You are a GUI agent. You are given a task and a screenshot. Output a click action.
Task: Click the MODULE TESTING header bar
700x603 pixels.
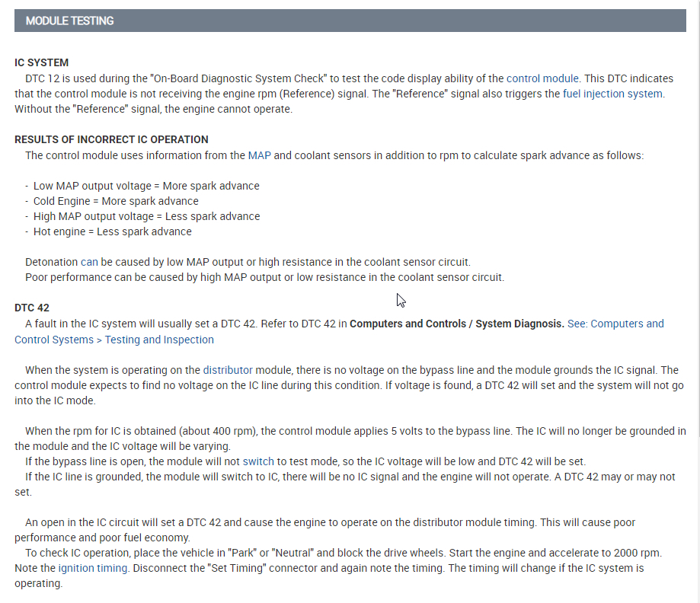click(x=350, y=21)
